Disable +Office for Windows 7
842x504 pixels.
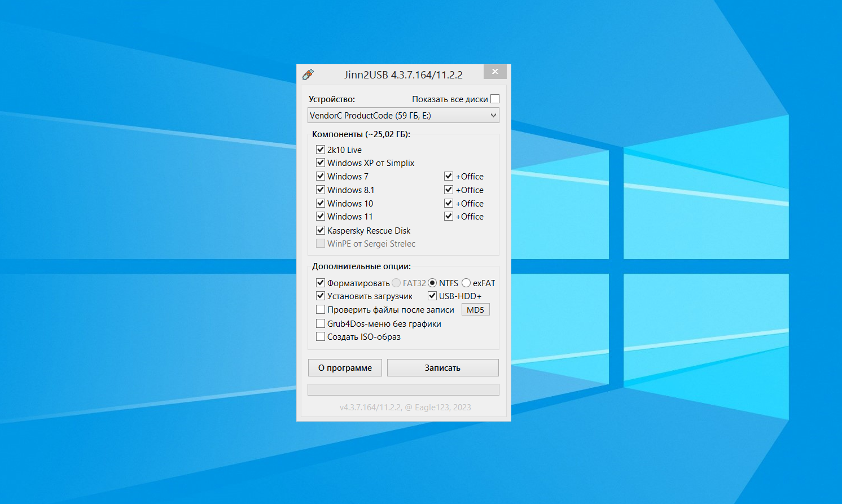(449, 176)
